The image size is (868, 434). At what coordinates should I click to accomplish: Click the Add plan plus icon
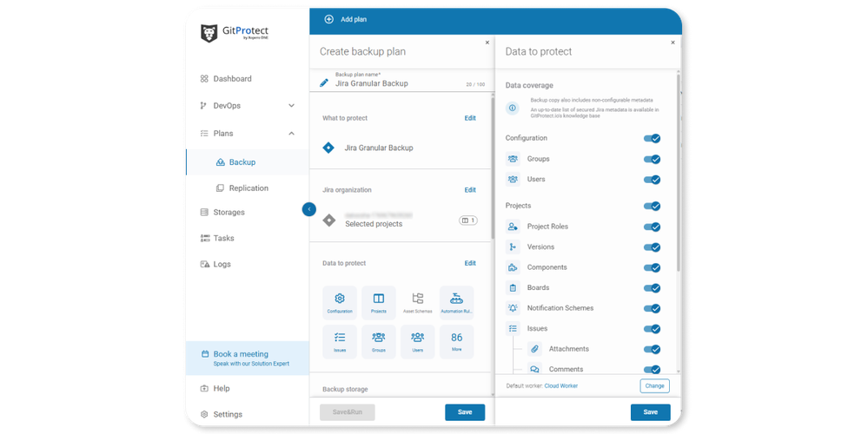[328, 19]
